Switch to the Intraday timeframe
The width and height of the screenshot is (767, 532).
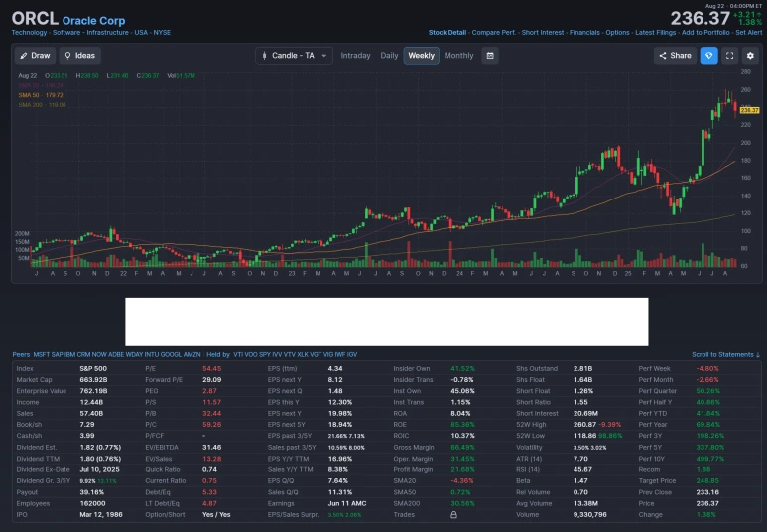(355, 56)
